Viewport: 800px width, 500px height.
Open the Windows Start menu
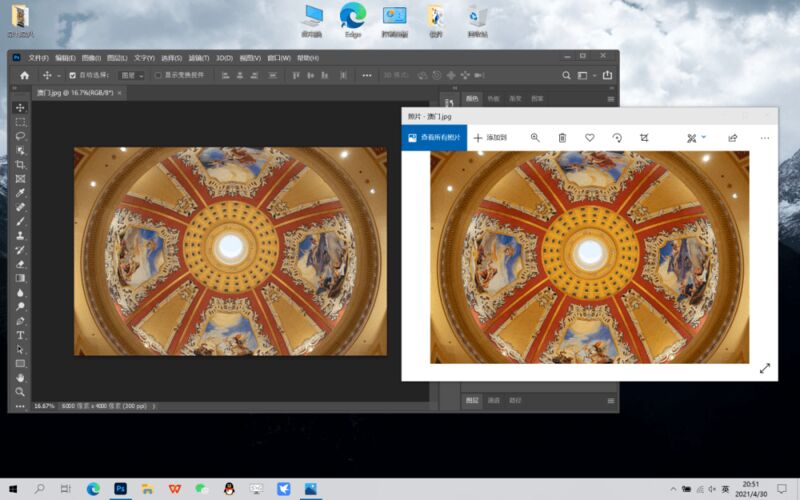(13, 489)
